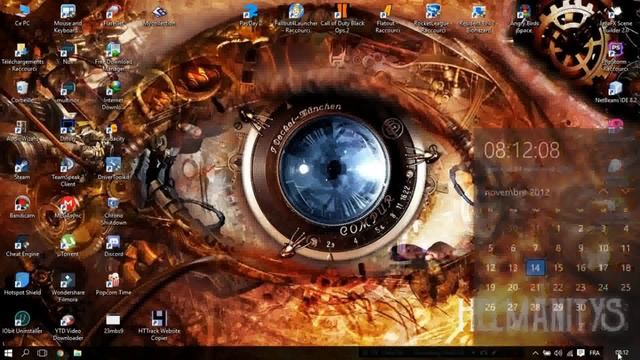Select date 25 in the calendar
The height and width of the screenshot is (360, 640).
[625, 287]
